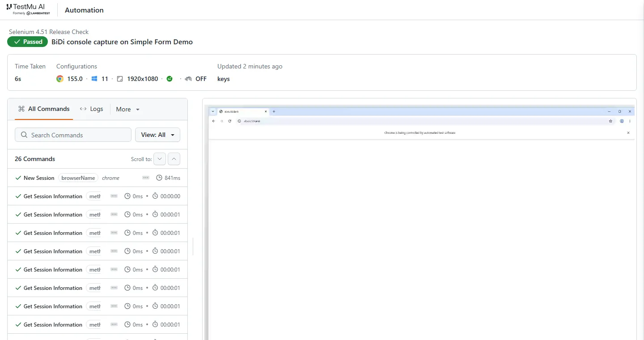Click the italic chrome value in New Session row
The image size is (644, 340).
[x=110, y=178]
